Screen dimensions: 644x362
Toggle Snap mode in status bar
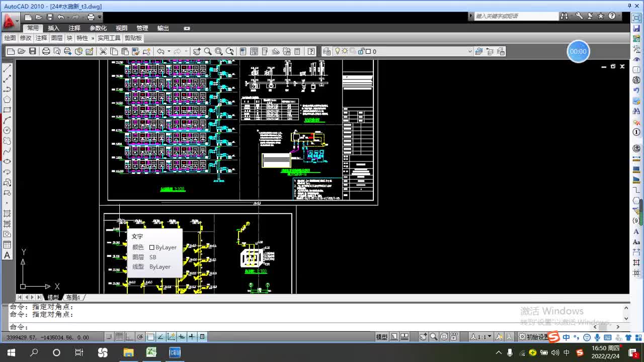(109, 337)
